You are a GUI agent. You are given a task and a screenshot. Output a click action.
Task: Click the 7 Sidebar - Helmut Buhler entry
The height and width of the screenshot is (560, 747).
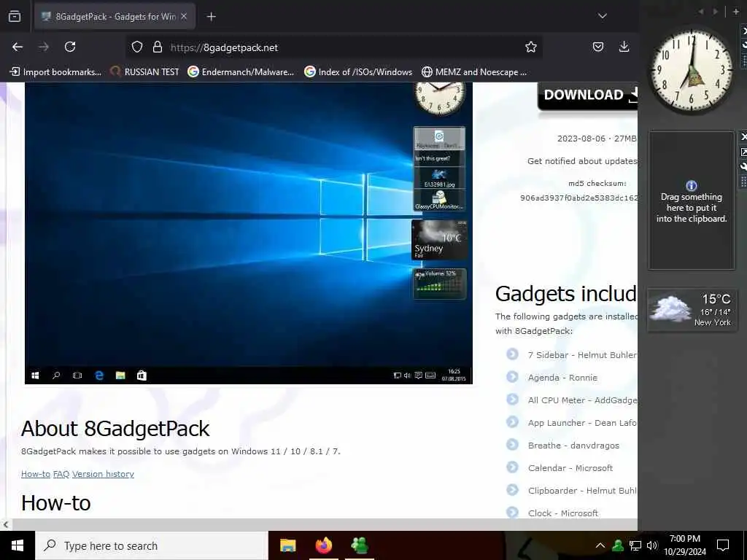pos(582,355)
